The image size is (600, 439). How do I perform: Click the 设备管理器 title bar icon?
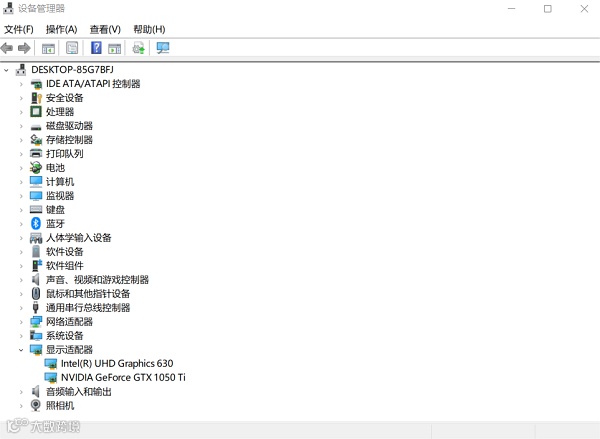pyautogui.click(x=8, y=8)
